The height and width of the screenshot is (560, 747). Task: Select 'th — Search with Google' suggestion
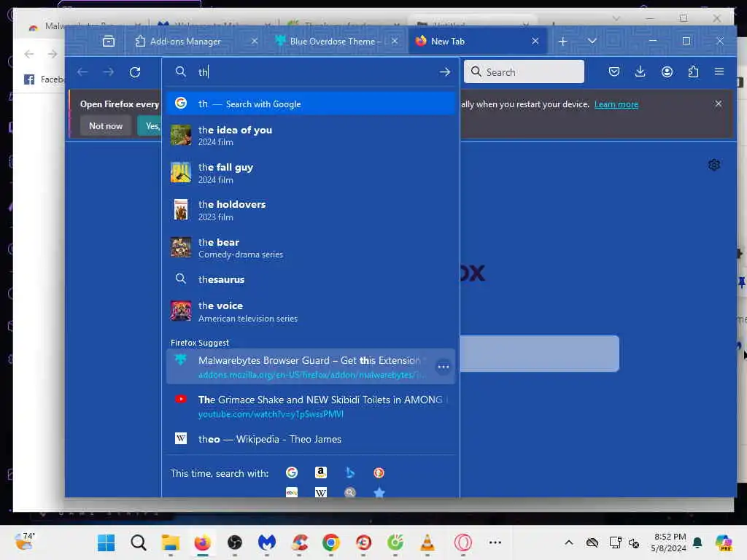311,104
